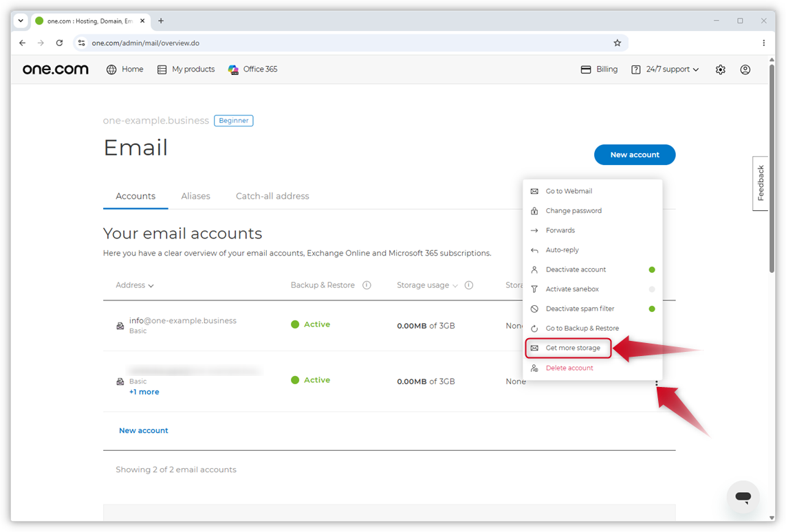Toggle Deactivate spam filter indicator
The width and height of the screenshot is (786, 532).
point(652,309)
